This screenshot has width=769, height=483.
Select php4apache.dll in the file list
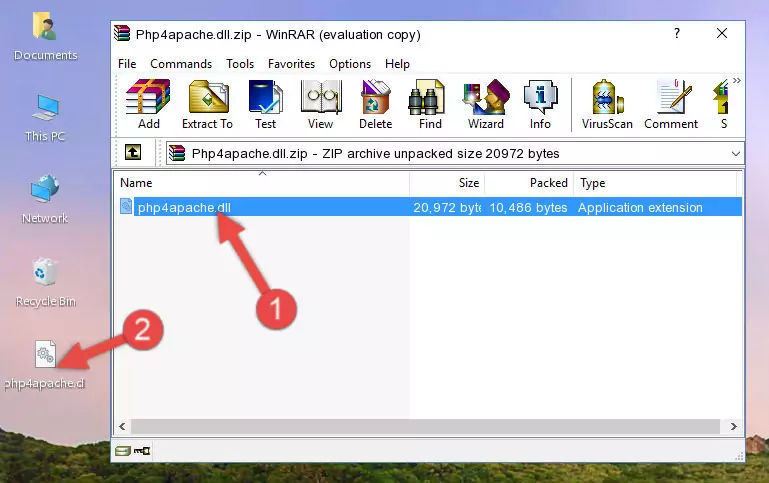184,207
